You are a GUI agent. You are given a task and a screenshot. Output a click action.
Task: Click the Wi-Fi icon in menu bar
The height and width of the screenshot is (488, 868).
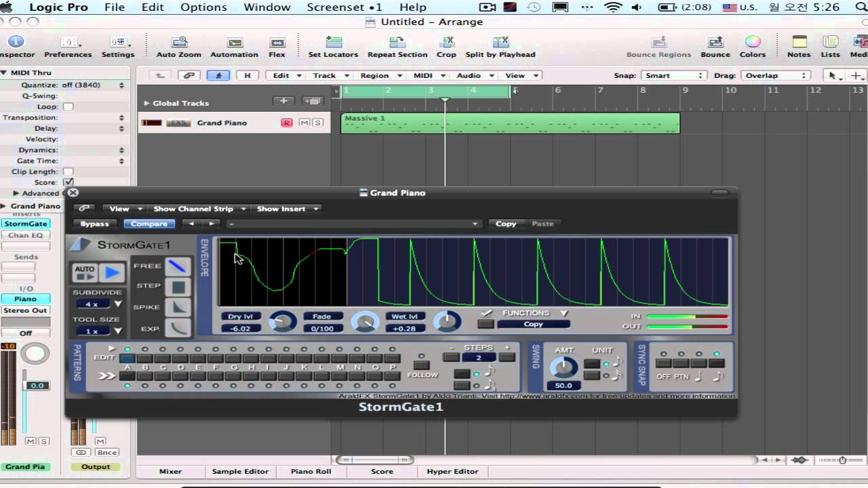click(x=613, y=7)
